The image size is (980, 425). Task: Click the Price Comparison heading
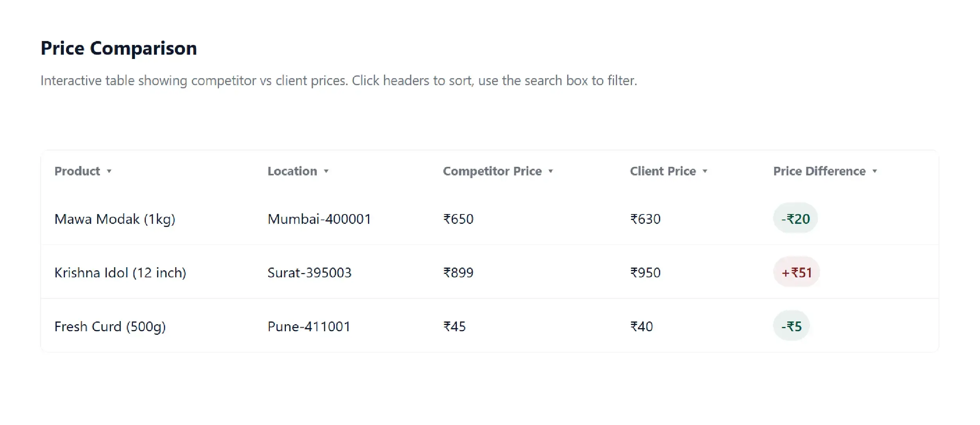point(119,48)
